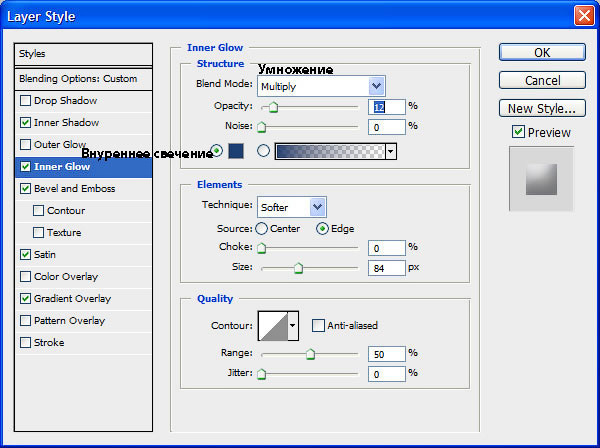Select the Gradient Overlay label in list
The width and height of the screenshot is (600, 448).
[x=72, y=298]
